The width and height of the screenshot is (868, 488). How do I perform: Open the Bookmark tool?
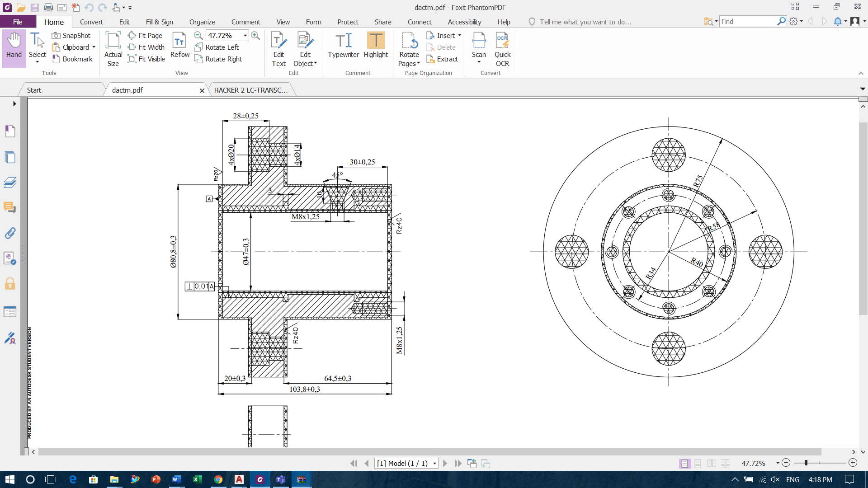point(72,59)
